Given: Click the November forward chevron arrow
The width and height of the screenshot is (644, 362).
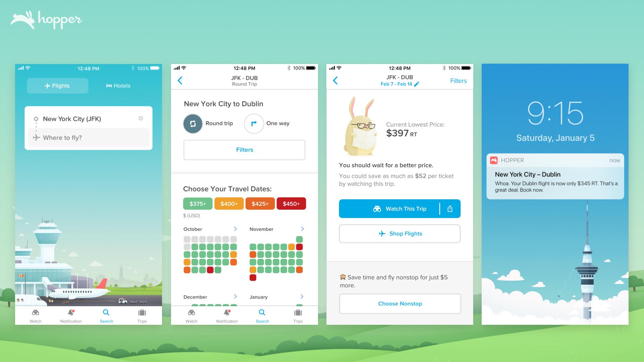Looking at the screenshot, I should tap(303, 229).
